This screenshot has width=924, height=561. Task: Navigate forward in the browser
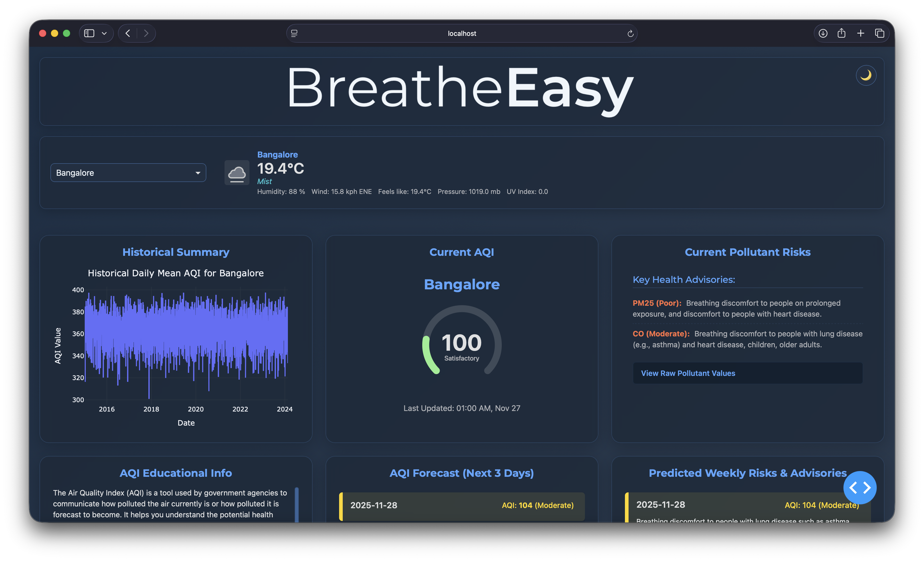click(x=147, y=33)
